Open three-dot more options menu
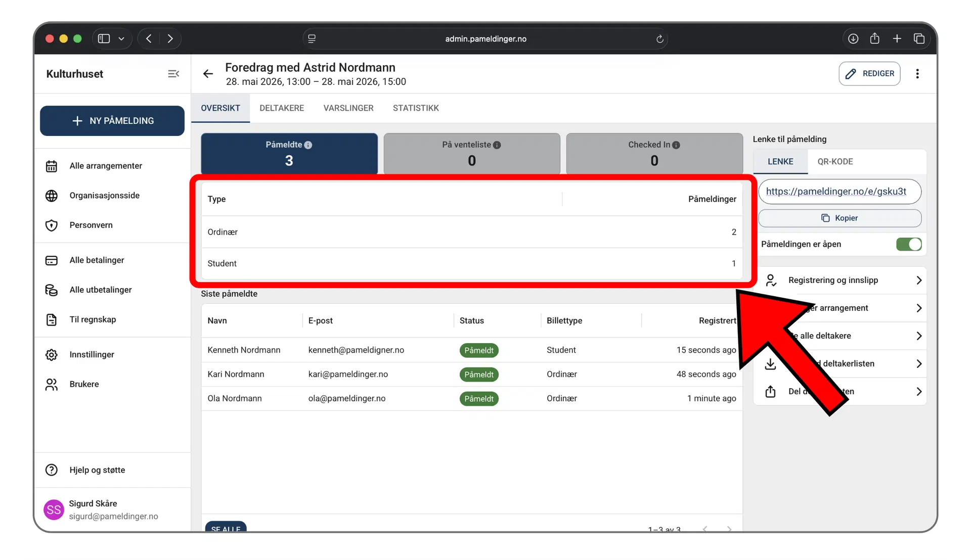Image resolution: width=971 pixels, height=560 pixels. point(917,74)
